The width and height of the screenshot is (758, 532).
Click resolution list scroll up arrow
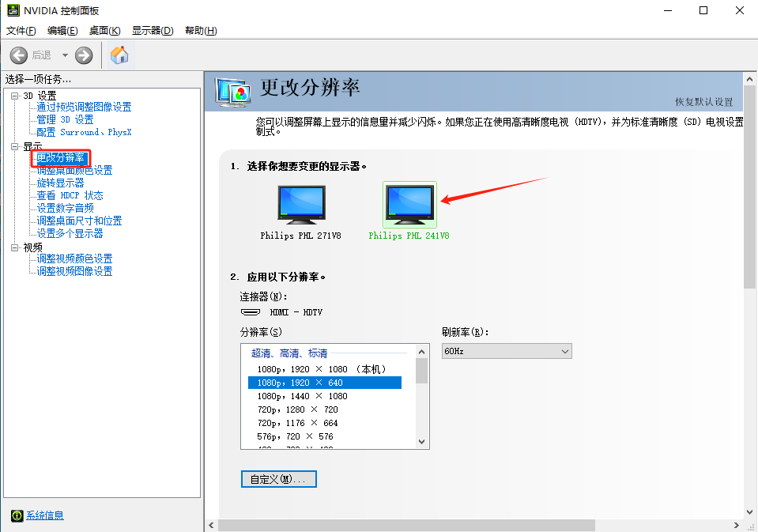click(421, 352)
